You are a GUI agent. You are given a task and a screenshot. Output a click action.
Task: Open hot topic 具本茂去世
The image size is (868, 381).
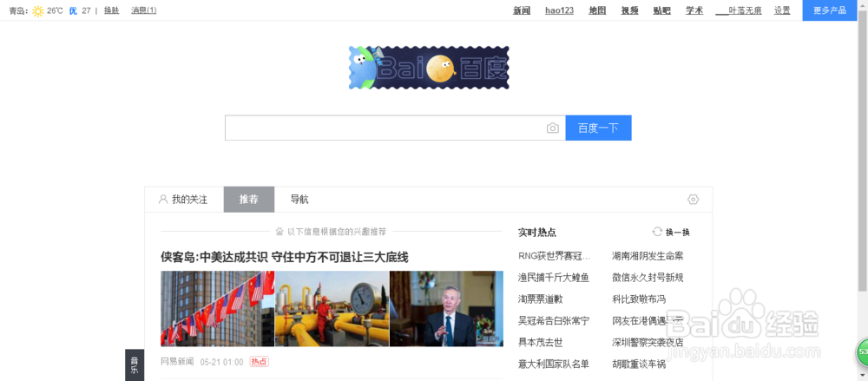coord(540,342)
